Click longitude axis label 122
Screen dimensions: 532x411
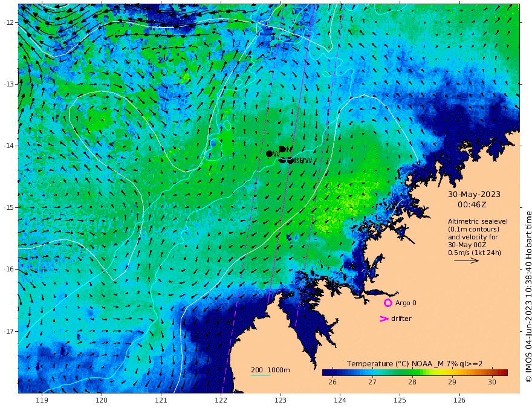[221, 401]
